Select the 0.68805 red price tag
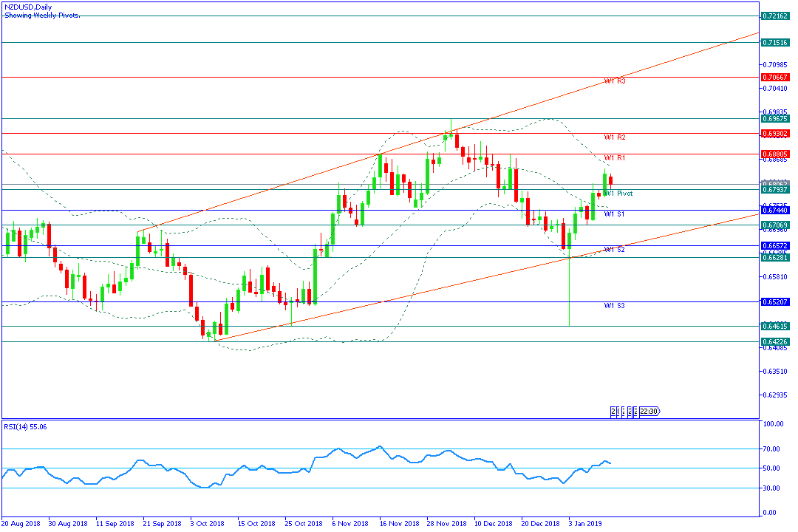The height and width of the screenshot is (532, 798). (x=776, y=154)
